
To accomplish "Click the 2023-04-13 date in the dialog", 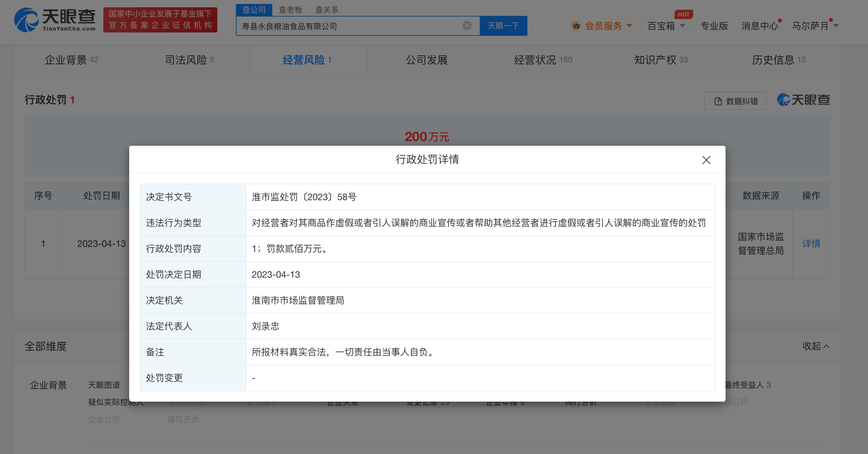I will point(276,274).
